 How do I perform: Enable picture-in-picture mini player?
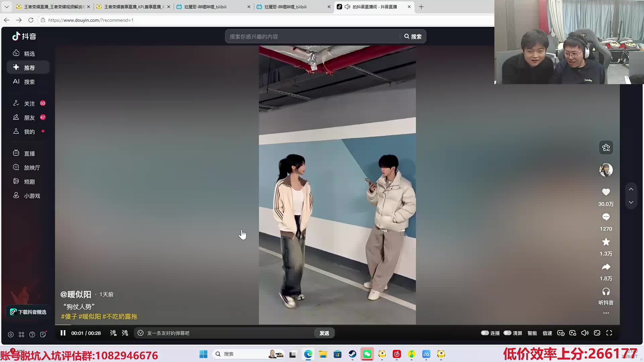pyautogui.click(x=573, y=333)
